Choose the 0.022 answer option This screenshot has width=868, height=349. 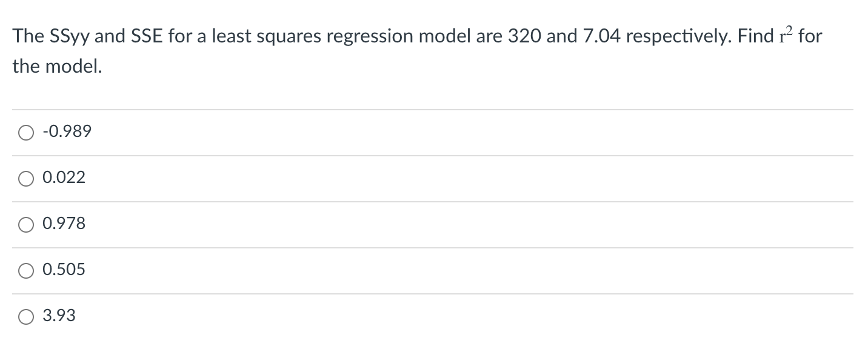pyautogui.click(x=25, y=178)
